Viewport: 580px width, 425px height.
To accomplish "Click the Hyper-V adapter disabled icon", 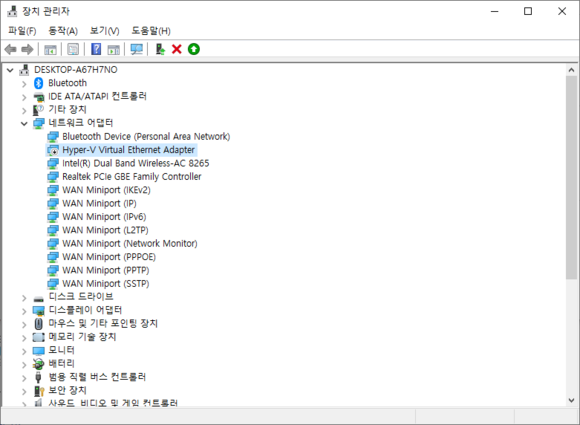I will (53, 150).
